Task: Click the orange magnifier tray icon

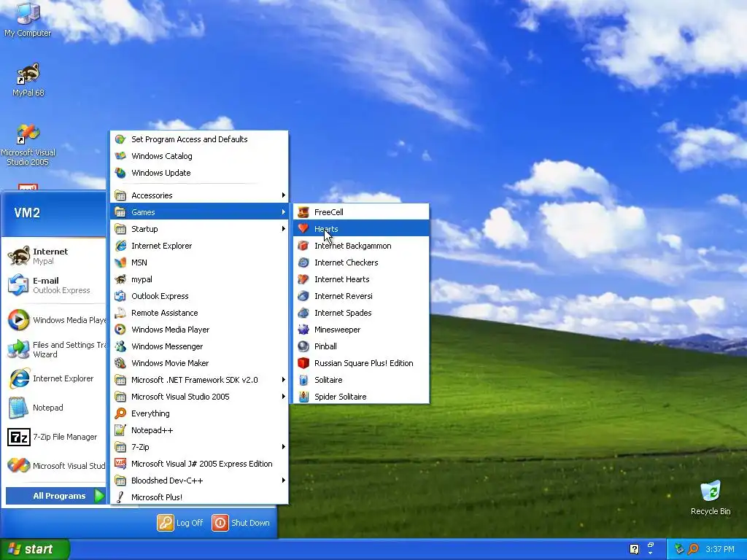Action: click(x=693, y=549)
